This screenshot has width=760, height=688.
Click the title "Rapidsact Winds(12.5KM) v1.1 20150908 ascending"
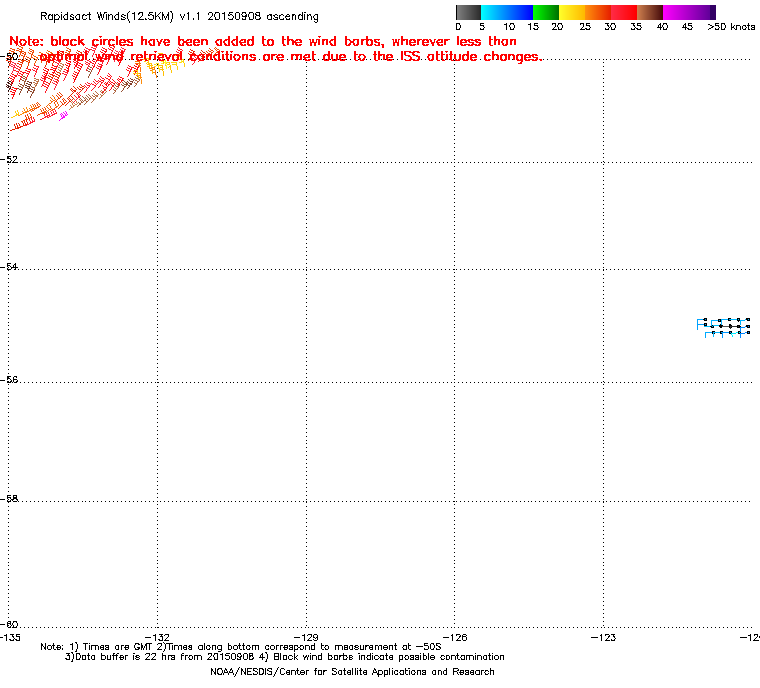179,16
